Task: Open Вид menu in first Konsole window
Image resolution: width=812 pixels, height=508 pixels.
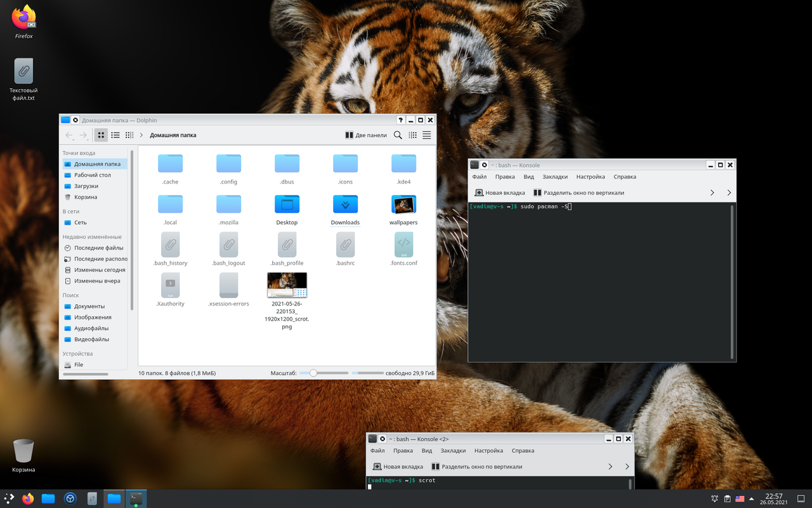Action: tap(528, 177)
